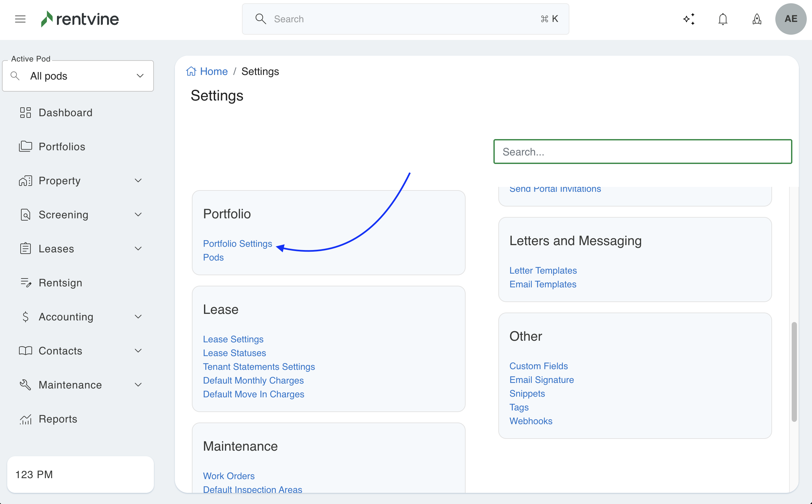Open the hamburger menu icon
This screenshot has width=812, height=504.
20,19
